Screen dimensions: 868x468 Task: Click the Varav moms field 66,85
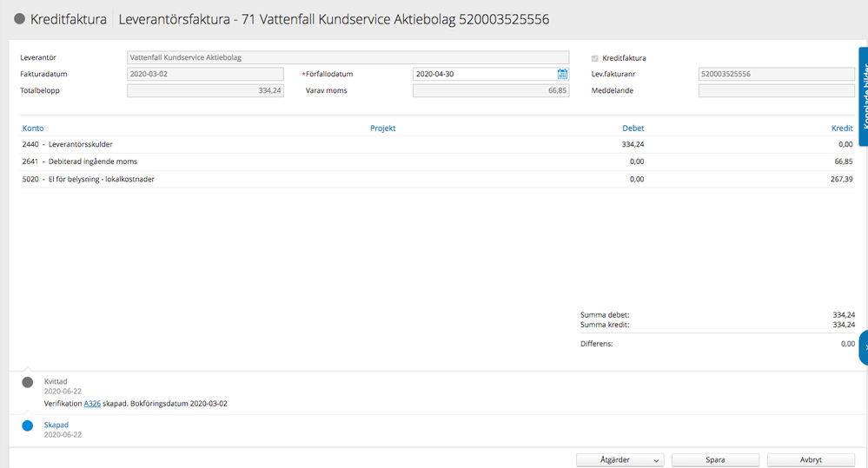pos(490,90)
